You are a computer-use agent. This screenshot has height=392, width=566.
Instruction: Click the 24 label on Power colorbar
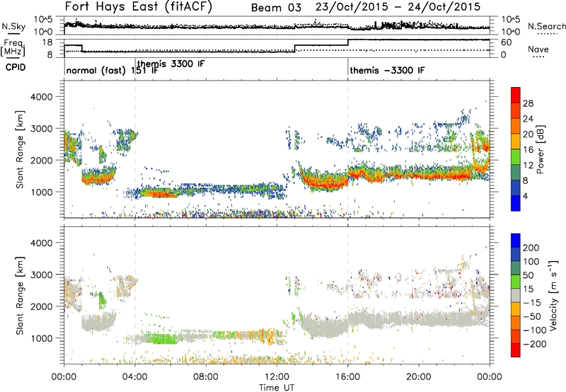pos(528,119)
